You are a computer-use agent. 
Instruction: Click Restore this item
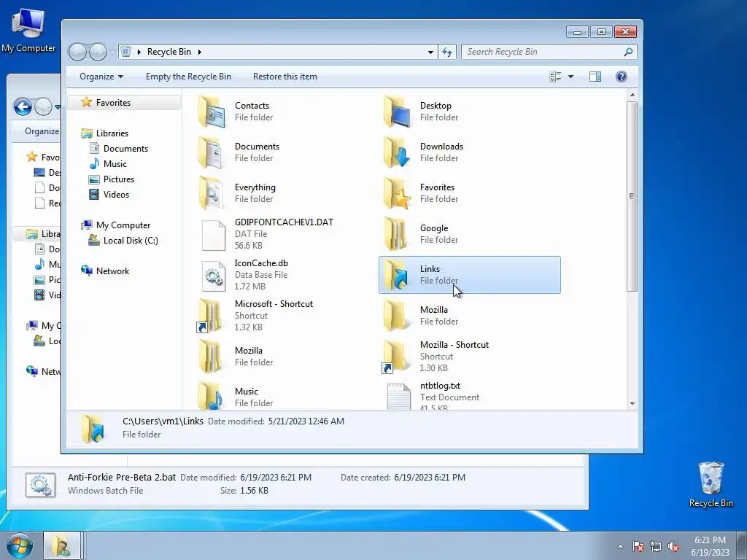pos(285,77)
